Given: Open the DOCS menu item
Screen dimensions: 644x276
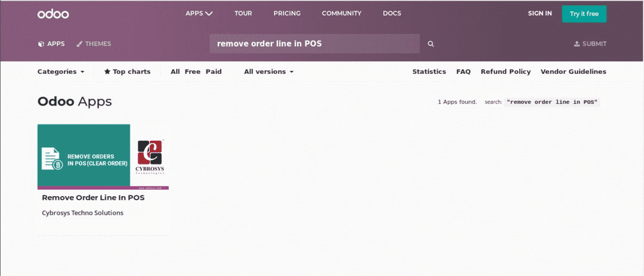Looking at the screenshot, I should tap(392, 13).
